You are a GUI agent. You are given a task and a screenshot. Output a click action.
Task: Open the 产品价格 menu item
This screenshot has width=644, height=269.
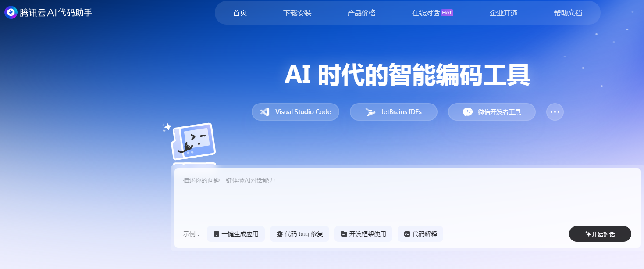click(361, 13)
